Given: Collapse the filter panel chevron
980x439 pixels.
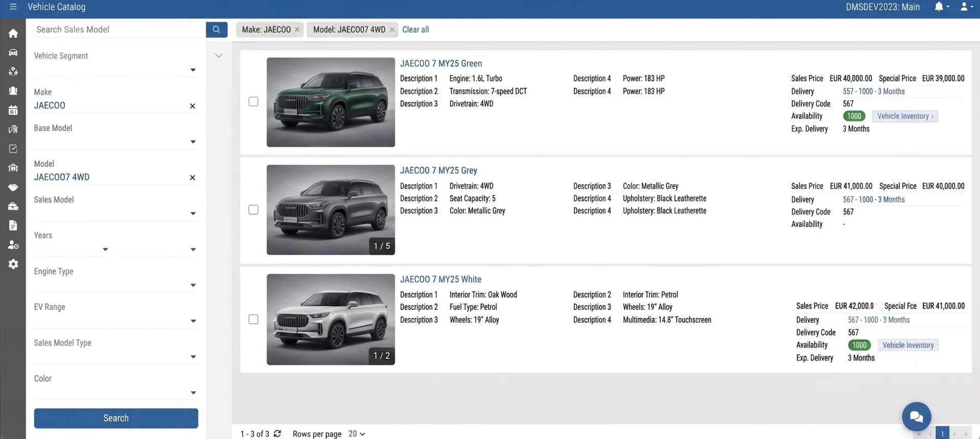Looking at the screenshot, I should (x=219, y=56).
